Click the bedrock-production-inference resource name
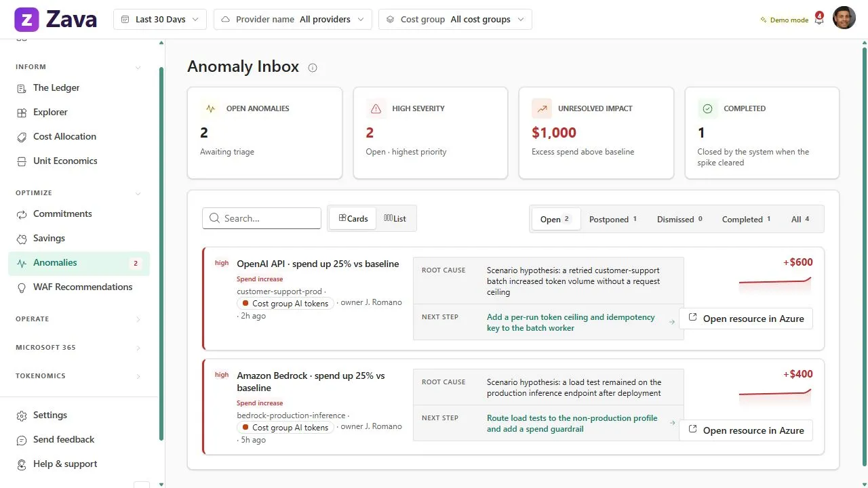 coord(291,415)
